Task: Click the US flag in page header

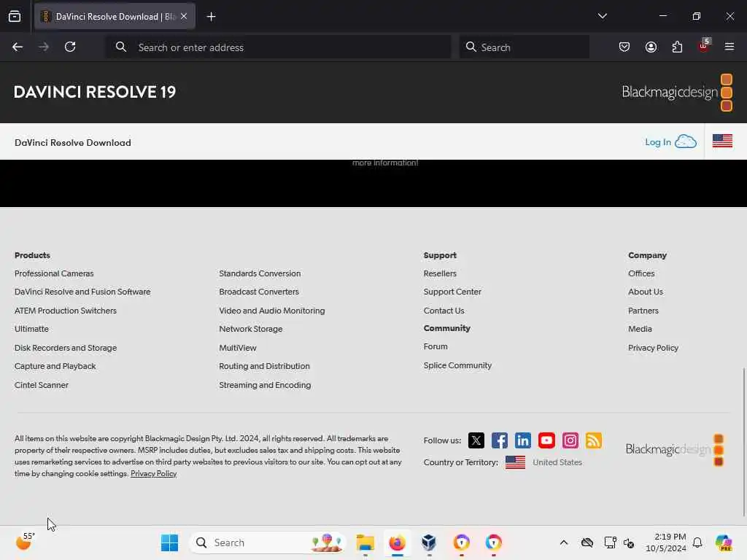Action: (x=722, y=141)
